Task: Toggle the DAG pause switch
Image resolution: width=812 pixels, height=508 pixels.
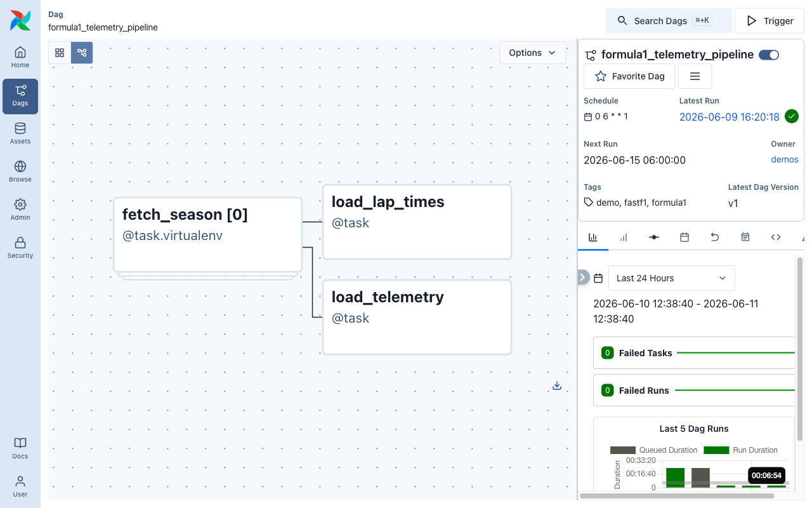Action: click(x=769, y=55)
